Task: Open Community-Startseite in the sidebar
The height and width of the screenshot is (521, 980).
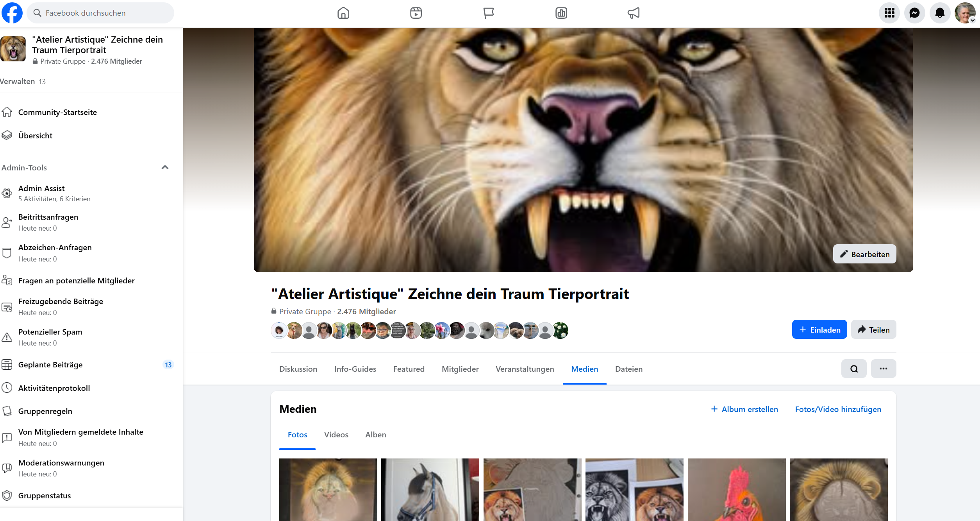Action: pyautogui.click(x=87, y=112)
